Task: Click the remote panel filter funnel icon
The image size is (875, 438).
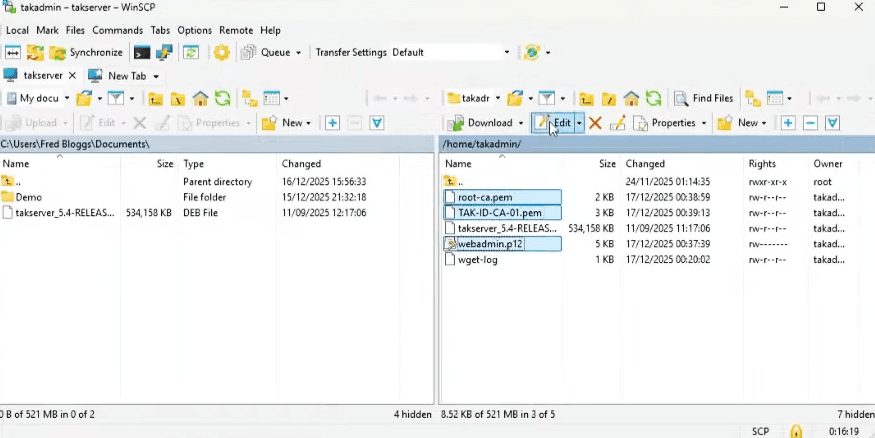Action: click(x=546, y=99)
